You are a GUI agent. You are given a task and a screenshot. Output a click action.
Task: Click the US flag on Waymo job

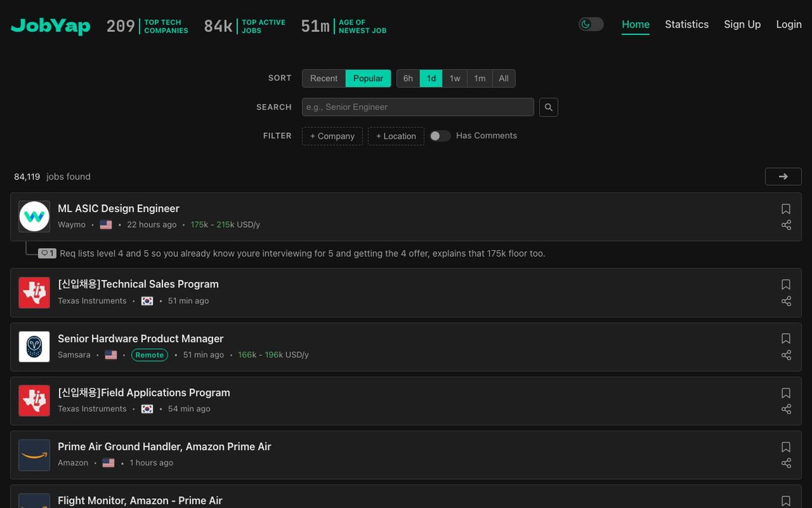pos(106,225)
